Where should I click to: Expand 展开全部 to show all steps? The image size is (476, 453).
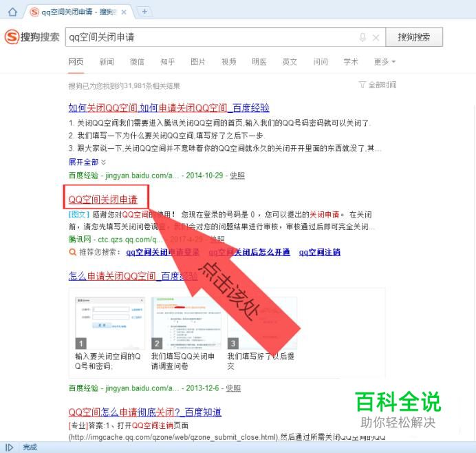tap(87, 162)
